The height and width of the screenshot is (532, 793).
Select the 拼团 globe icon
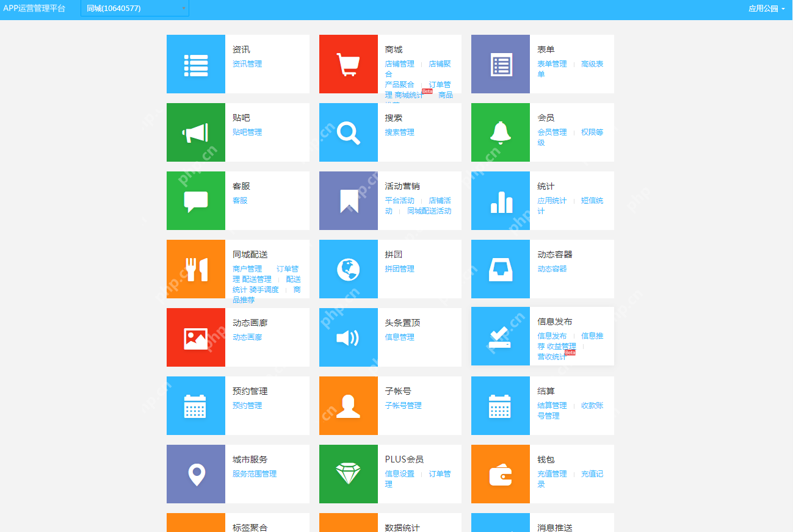click(x=348, y=269)
